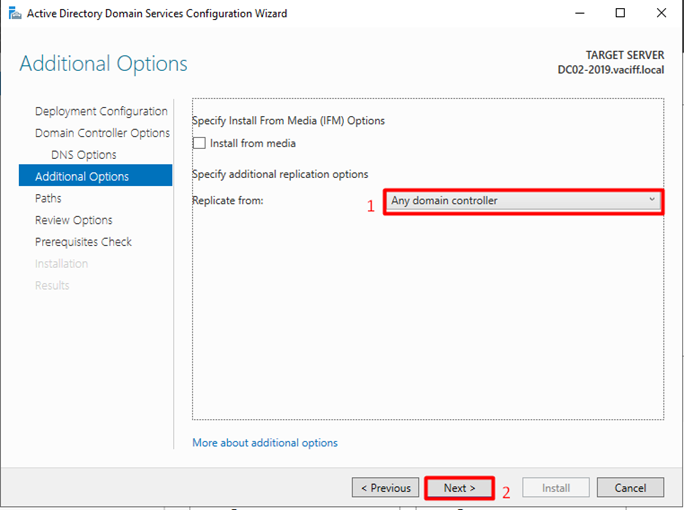
Task: Open the Prerequisites Check step
Action: [x=83, y=242]
